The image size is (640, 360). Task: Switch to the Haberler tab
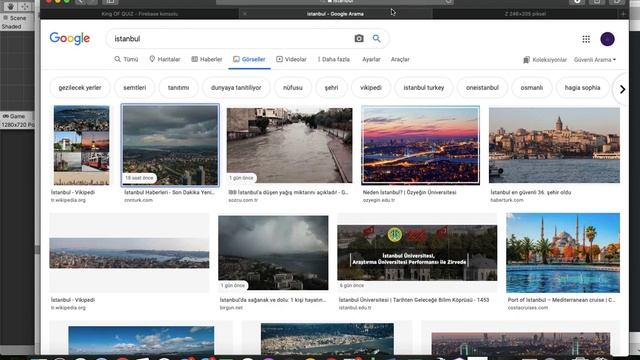[x=207, y=59]
